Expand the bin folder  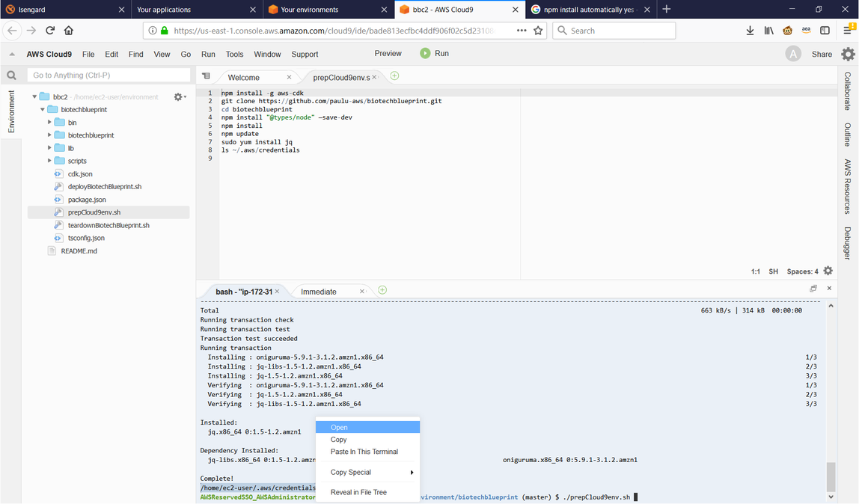tap(49, 122)
